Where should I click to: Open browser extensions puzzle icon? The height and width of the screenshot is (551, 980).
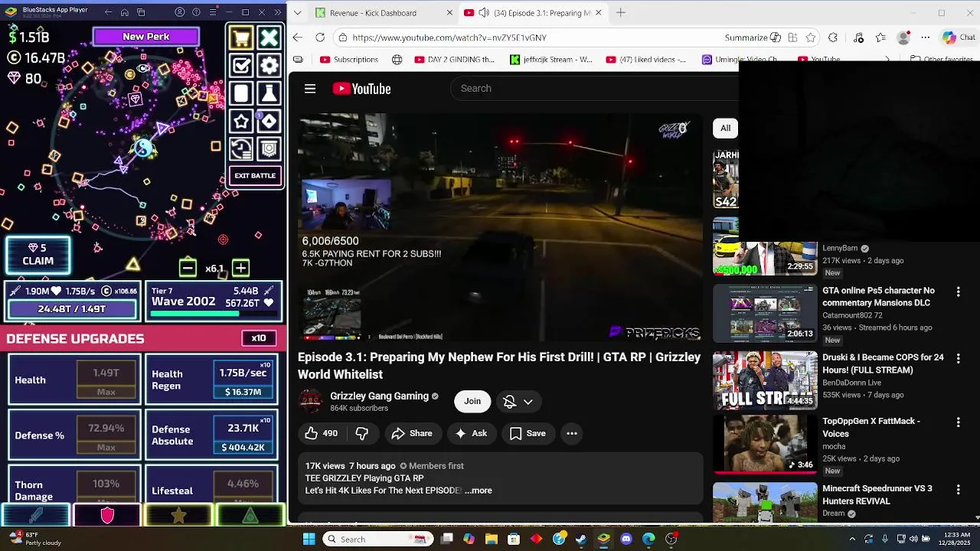click(833, 37)
